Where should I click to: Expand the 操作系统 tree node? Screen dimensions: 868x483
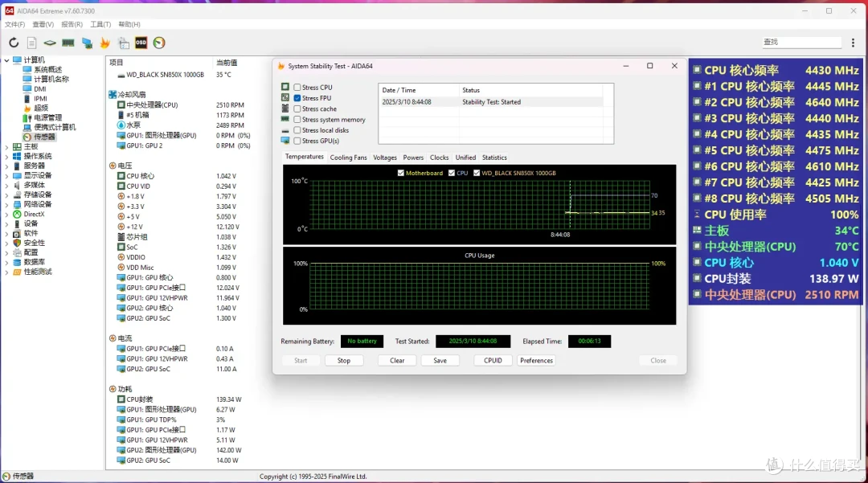coord(6,157)
